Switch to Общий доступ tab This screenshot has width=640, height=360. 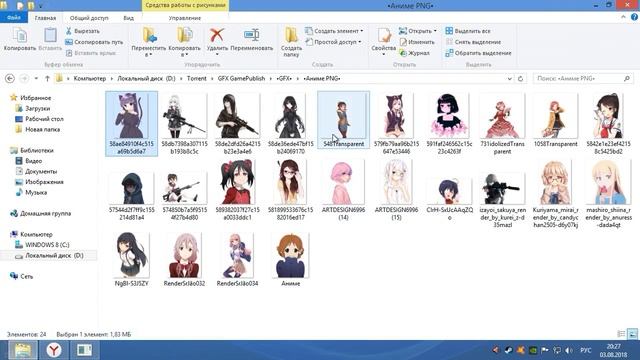(89, 18)
